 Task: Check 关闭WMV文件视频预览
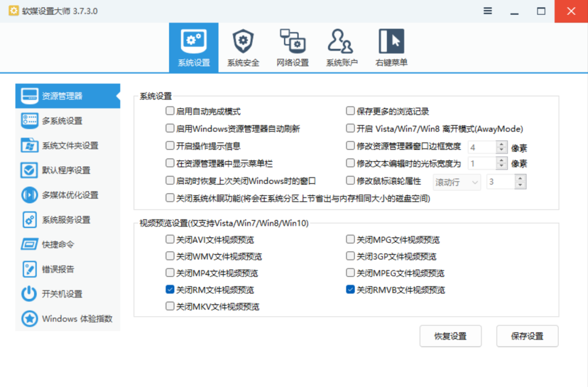pyautogui.click(x=170, y=256)
